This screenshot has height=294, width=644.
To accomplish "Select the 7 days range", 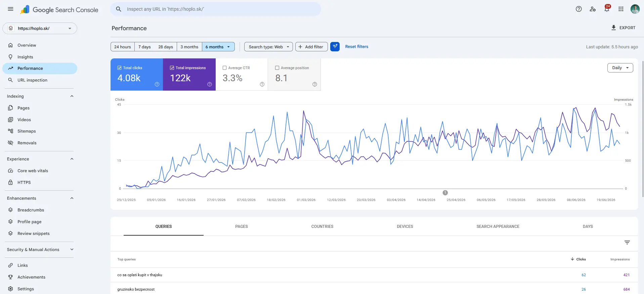I will 144,47.
